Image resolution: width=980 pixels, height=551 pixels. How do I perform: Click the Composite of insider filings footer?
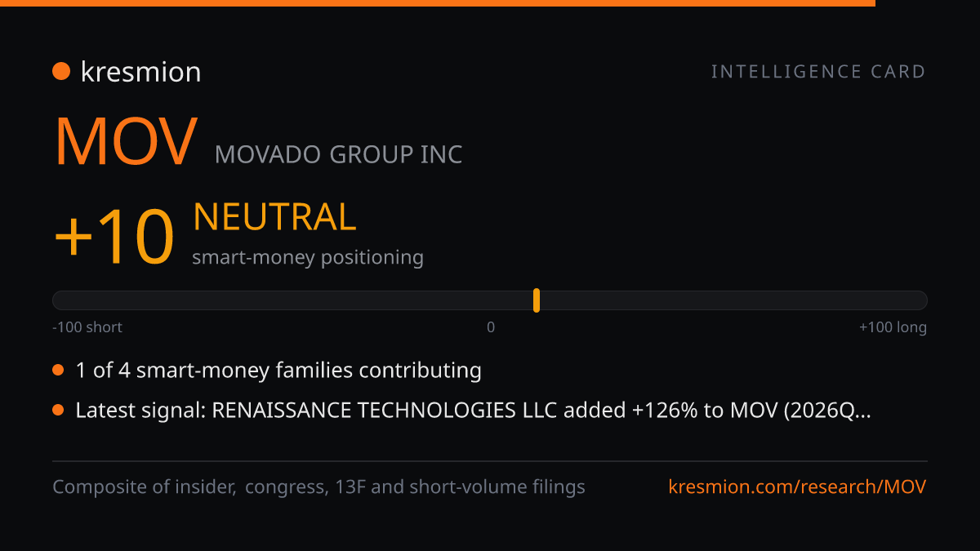click(318, 487)
